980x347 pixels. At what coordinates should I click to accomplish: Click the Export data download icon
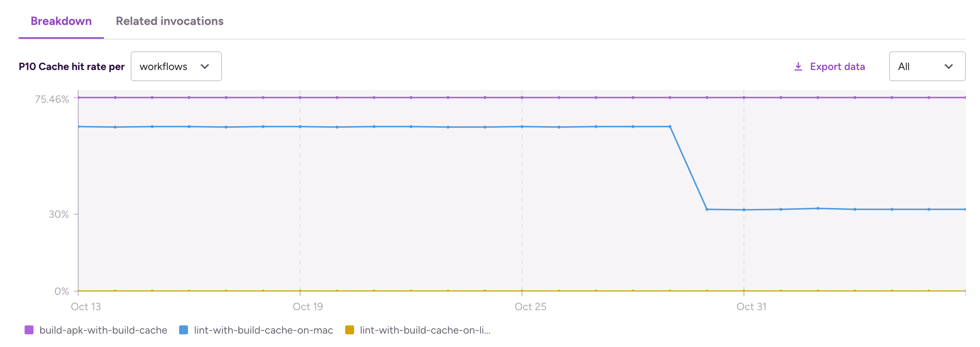tap(799, 66)
